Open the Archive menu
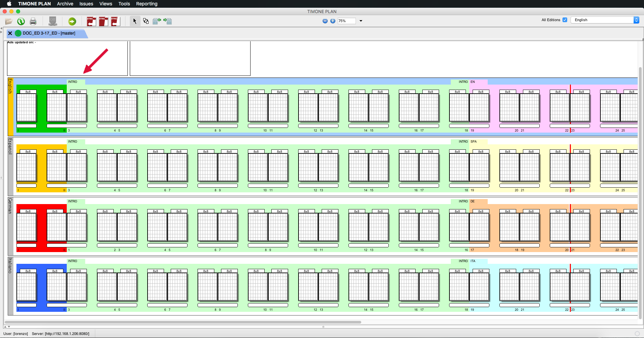644x338 pixels. (x=65, y=4)
